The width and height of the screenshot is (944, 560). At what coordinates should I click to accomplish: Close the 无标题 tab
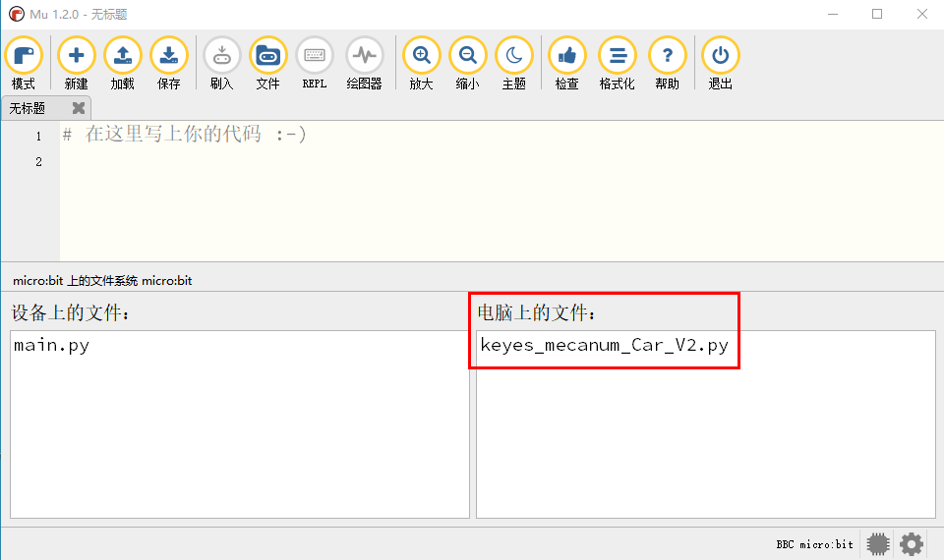pyautogui.click(x=79, y=108)
